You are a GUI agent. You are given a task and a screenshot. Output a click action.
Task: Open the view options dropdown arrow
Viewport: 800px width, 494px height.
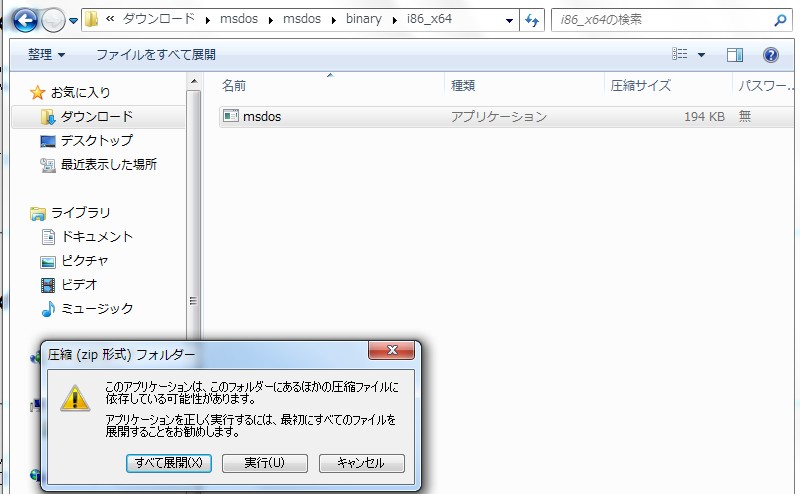pyautogui.click(x=701, y=55)
